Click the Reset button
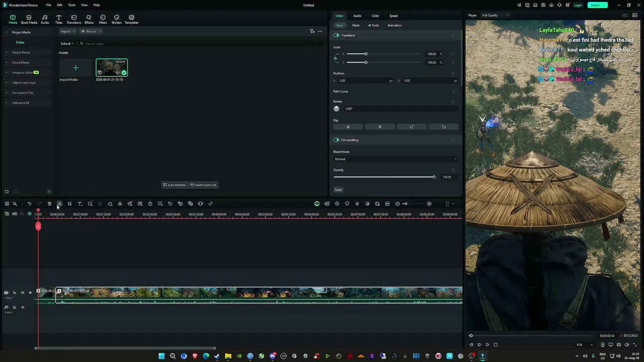This screenshot has width=644, height=362. [x=338, y=190]
